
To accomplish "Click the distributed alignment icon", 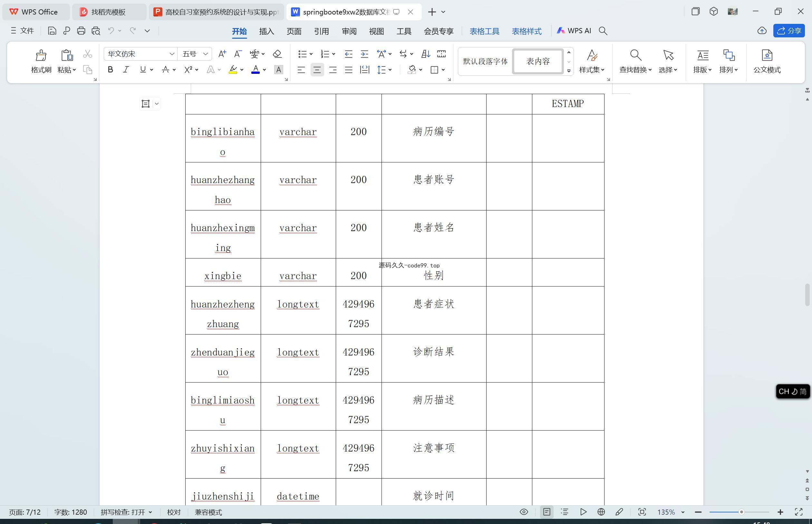I will (365, 70).
